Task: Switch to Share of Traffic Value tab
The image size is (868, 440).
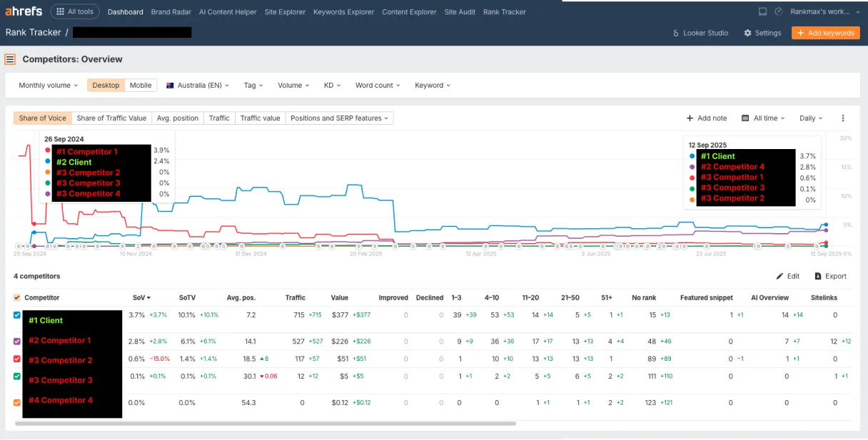Action: coord(111,118)
